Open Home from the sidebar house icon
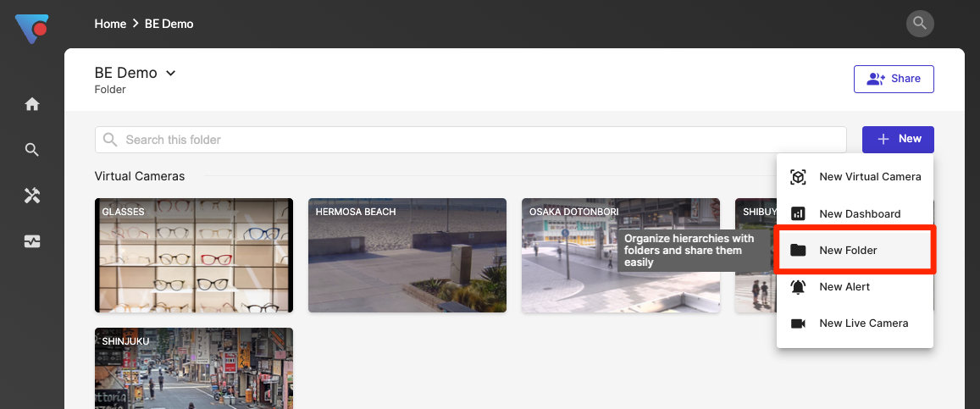 click(x=32, y=104)
